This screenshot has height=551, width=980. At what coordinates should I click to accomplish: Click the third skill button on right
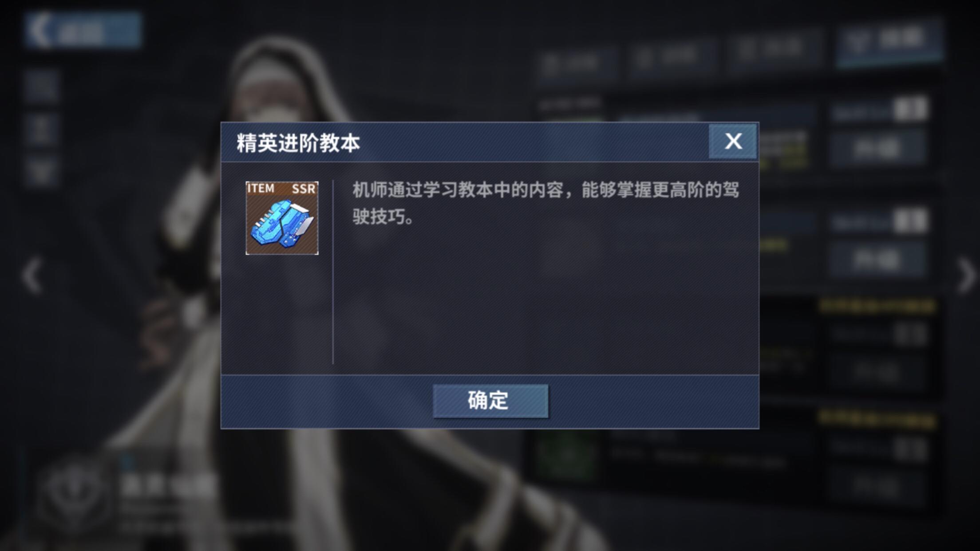click(877, 372)
